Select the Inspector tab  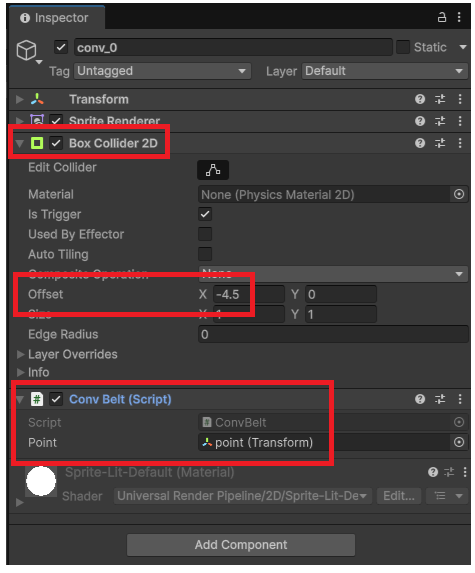(56, 18)
